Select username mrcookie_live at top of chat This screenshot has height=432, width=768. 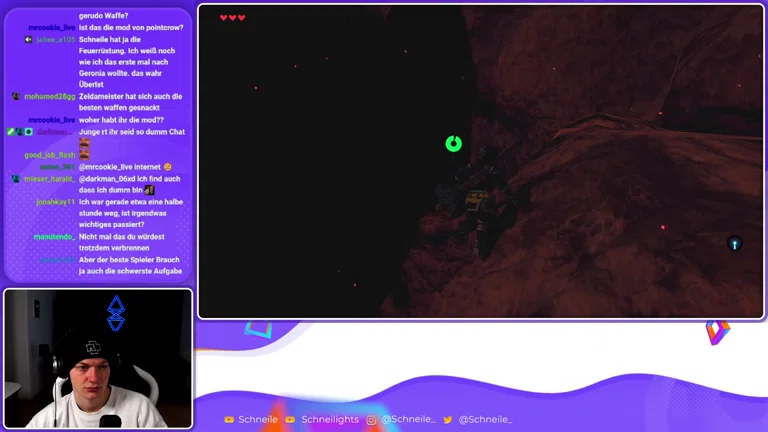coord(51,28)
